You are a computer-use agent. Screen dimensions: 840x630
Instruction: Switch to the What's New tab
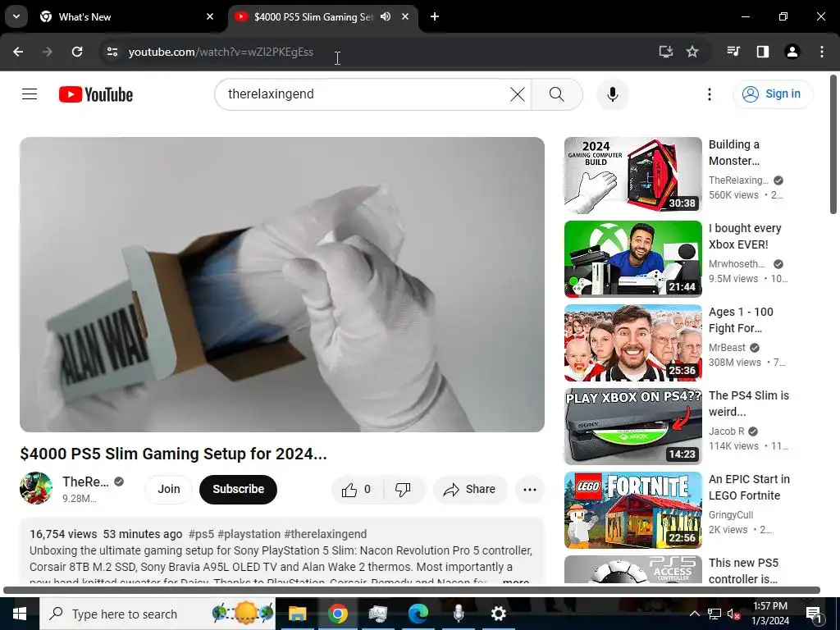coord(126,16)
